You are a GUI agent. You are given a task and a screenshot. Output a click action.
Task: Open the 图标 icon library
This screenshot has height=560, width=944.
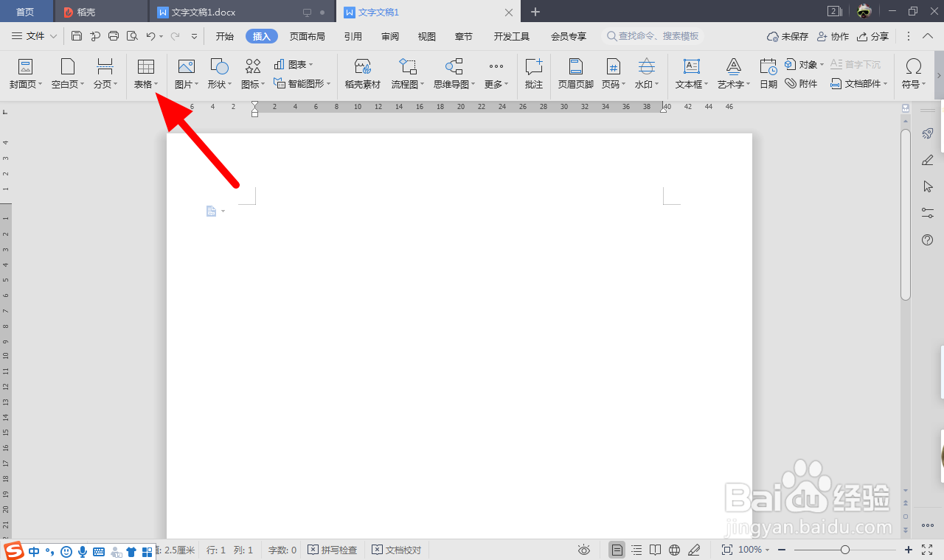coord(253,74)
